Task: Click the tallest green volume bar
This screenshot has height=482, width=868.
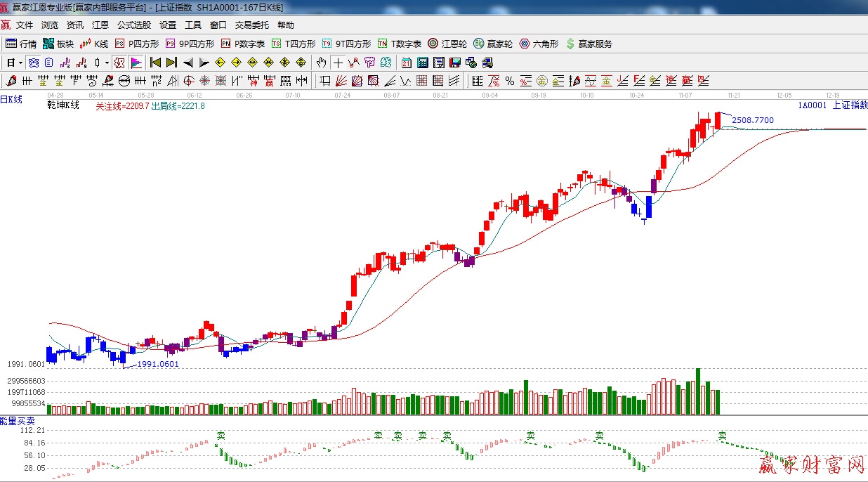Action: (698, 391)
